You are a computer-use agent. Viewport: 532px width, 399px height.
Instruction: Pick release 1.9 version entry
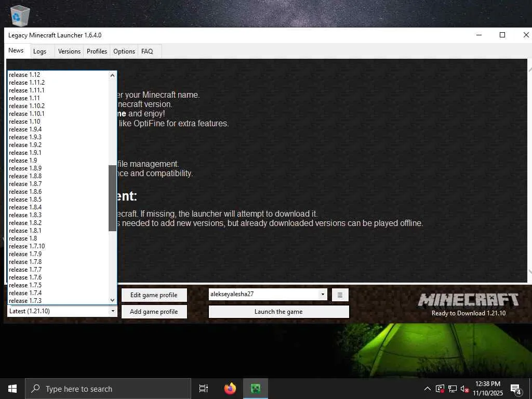[58, 161]
